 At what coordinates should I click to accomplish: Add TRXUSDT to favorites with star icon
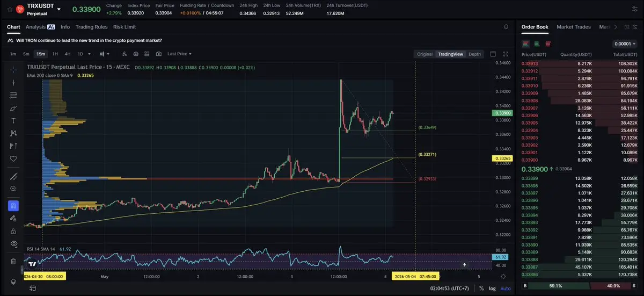[10, 9]
